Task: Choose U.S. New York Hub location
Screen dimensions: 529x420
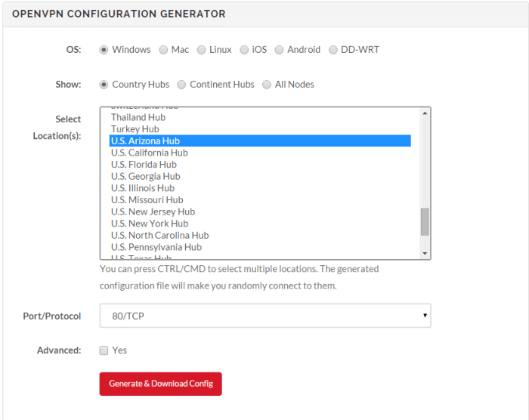Action: [260, 224]
